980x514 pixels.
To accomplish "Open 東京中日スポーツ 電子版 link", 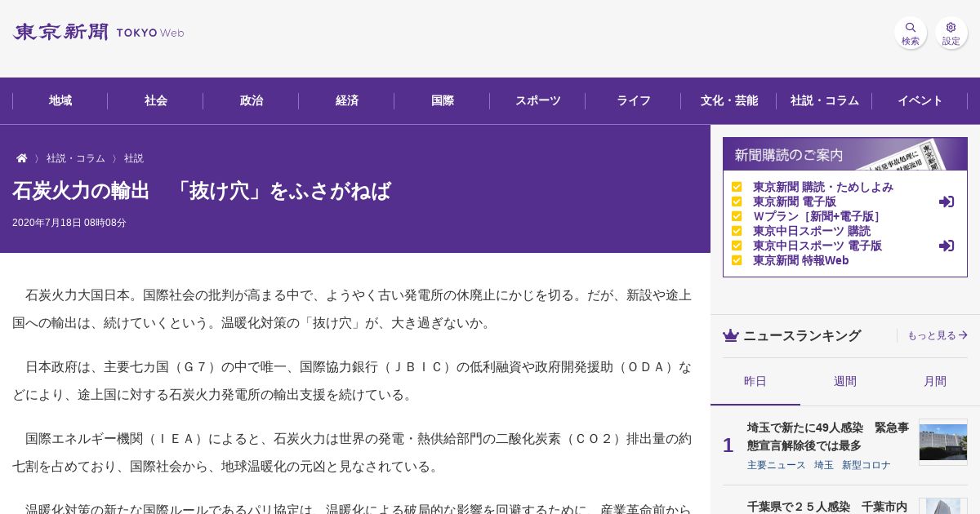I will (x=817, y=246).
